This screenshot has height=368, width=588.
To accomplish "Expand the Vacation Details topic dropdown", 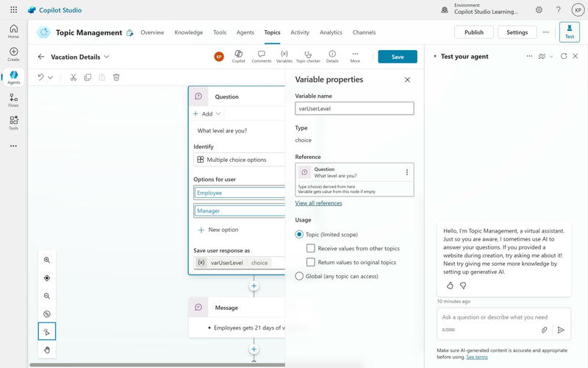I will [x=107, y=57].
